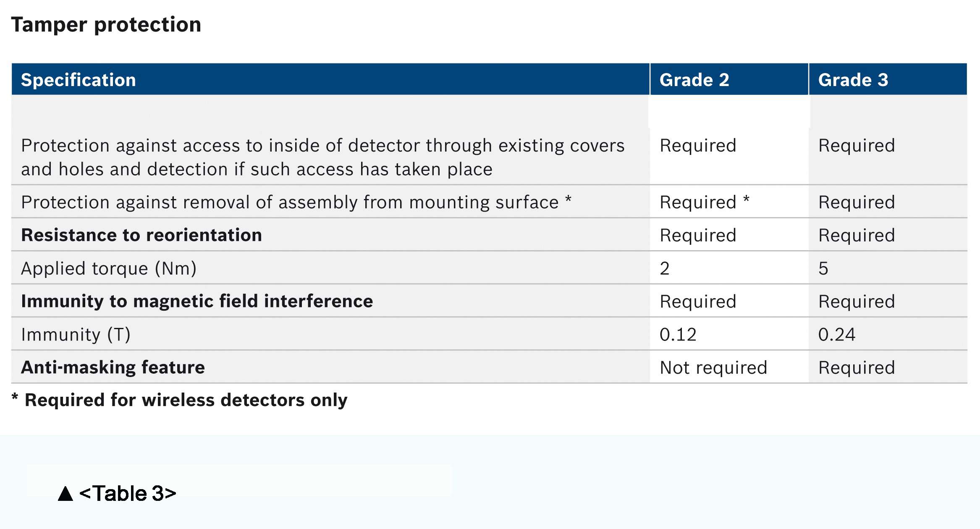Click the 0.24 immunity value
Viewport: 980px width, 529px height.
[x=836, y=335]
